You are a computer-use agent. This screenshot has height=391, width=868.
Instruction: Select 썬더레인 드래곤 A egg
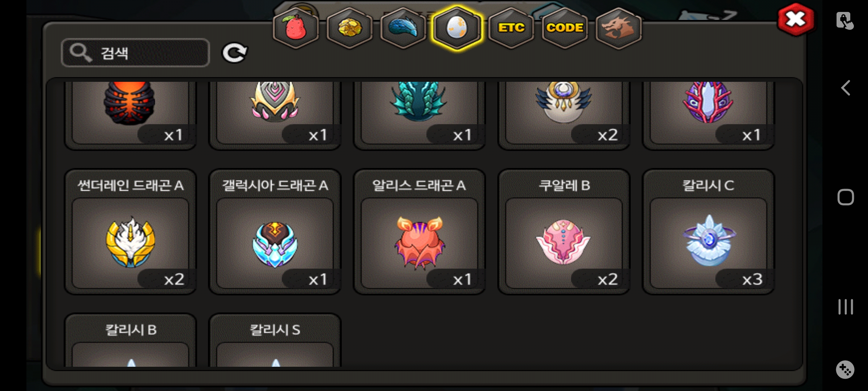[130, 232]
